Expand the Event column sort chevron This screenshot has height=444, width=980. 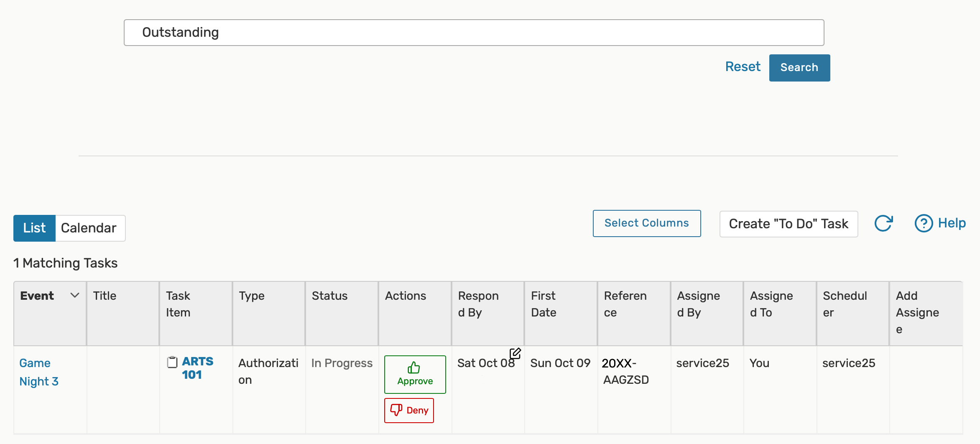tap(75, 296)
